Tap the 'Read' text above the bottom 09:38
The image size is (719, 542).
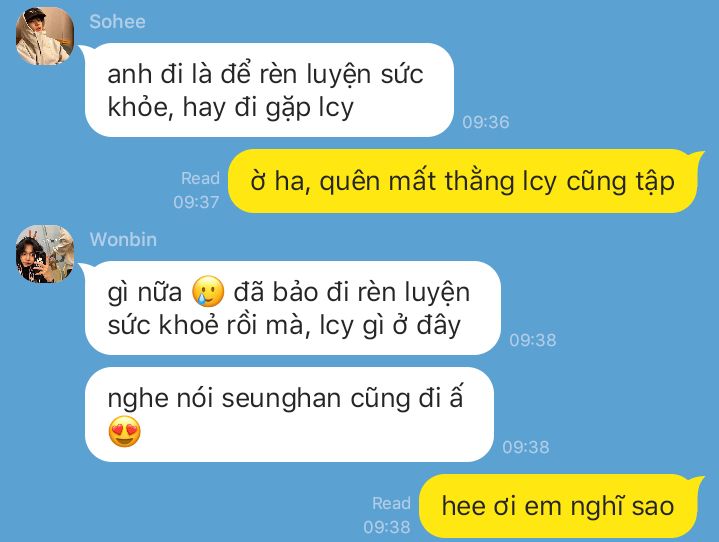pos(391,503)
